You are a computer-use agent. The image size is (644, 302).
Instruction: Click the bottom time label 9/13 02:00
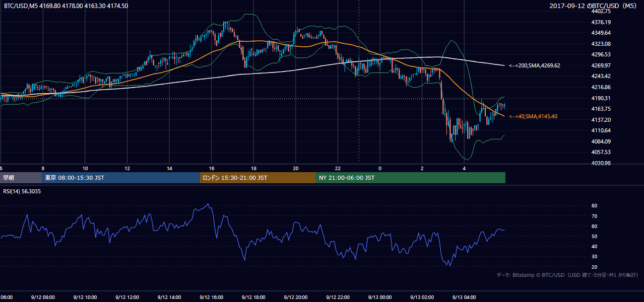click(422, 297)
